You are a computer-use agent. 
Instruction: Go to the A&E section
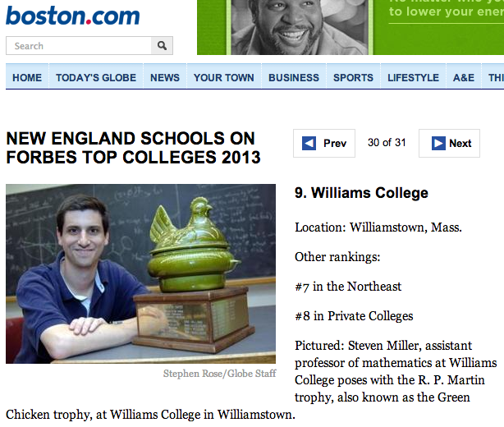[464, 77]
